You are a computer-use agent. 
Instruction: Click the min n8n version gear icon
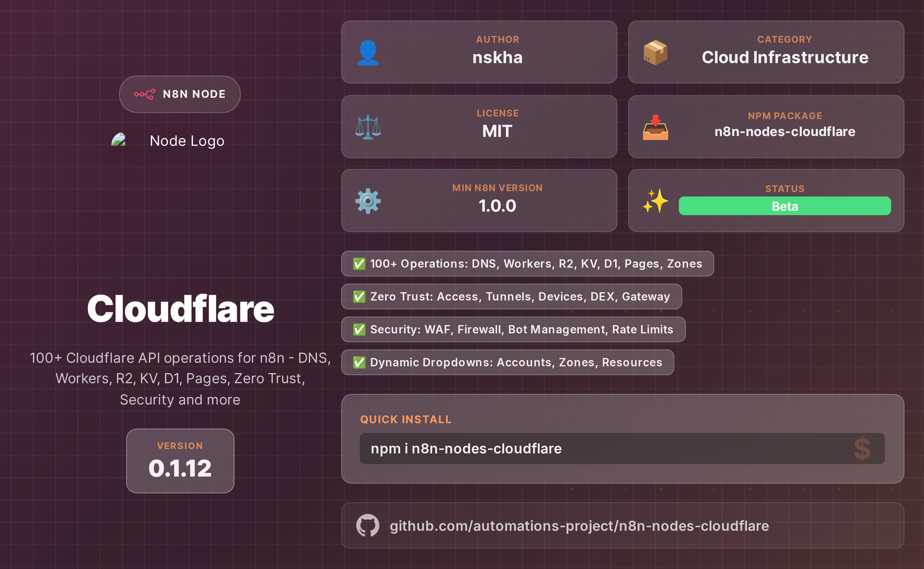point(368,201)
